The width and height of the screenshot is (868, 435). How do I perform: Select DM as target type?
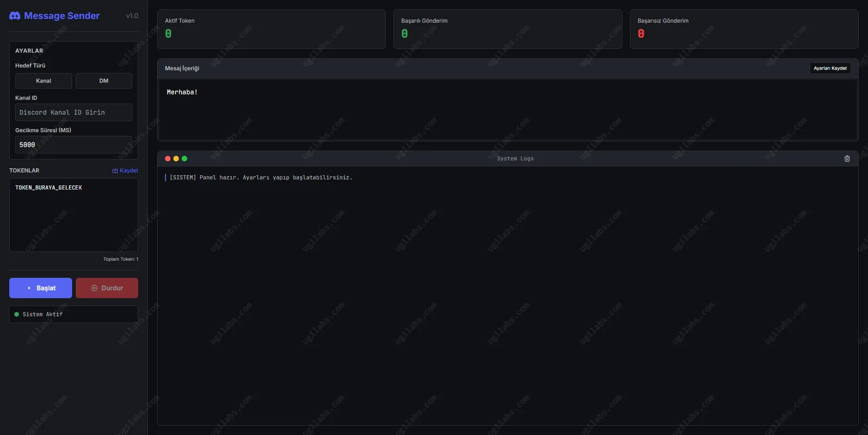point(104,81)
